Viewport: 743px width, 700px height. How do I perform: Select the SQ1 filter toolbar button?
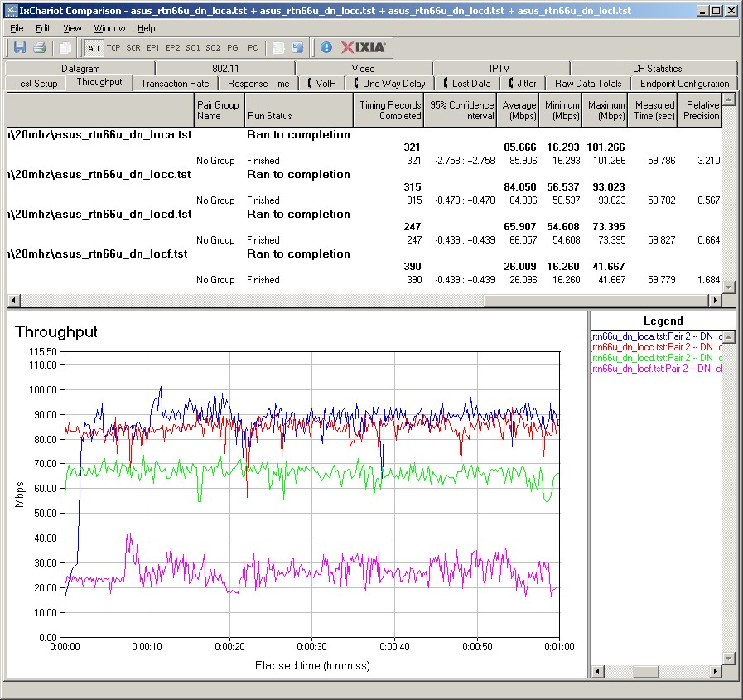pos(192,48)
